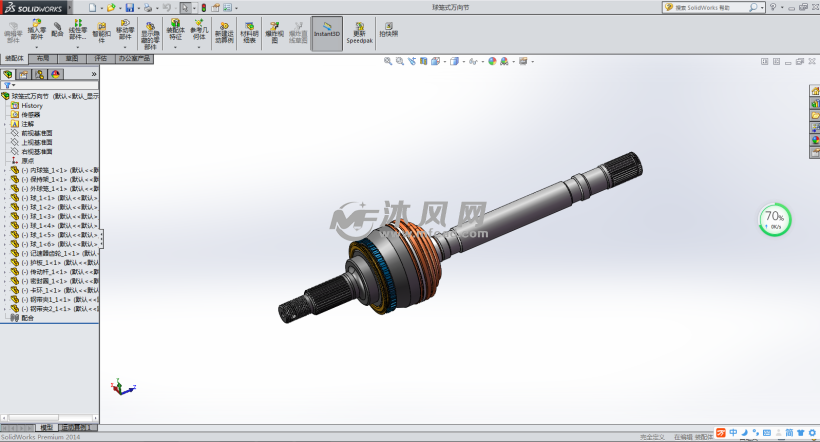Open dropdown arrow beside the Save icon
This screenshot has height=442, width=820.
pyautogui.click(x=139, y=8)
